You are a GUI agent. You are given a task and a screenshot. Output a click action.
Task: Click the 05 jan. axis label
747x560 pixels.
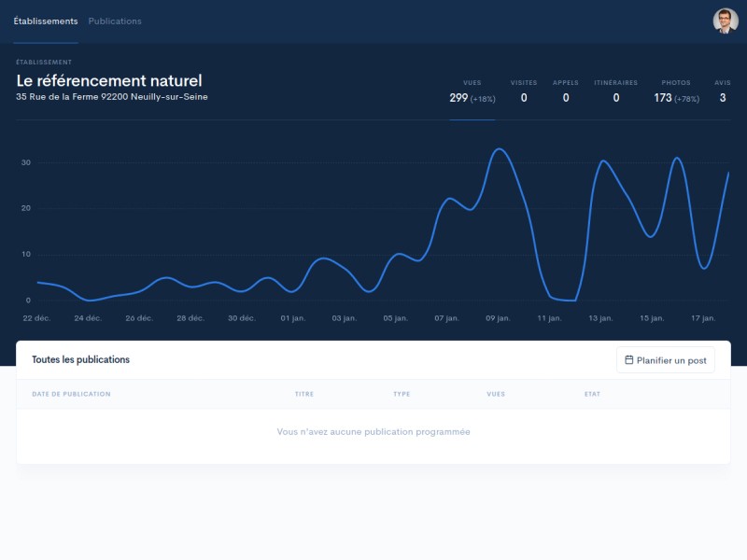[395, 318]
